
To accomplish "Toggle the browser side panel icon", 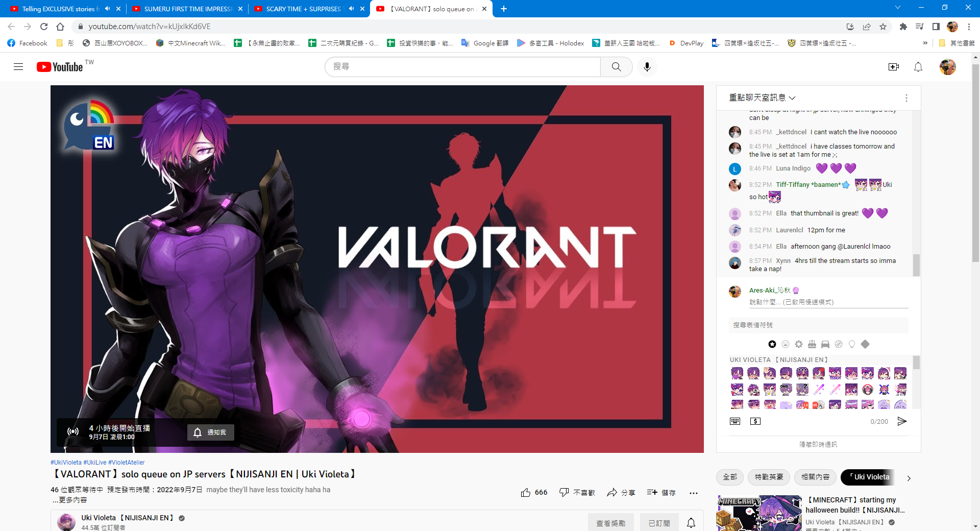I will [x=936, y=27].
